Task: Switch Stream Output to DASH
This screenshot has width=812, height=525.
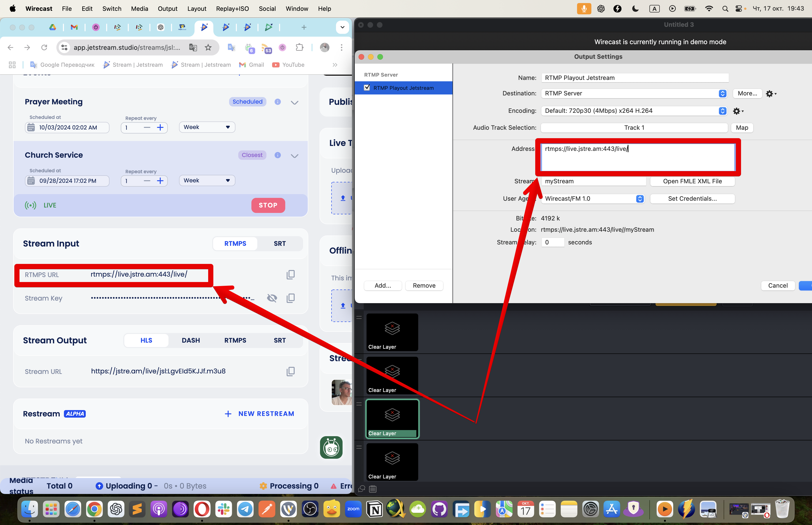Action: click(191, 340)
